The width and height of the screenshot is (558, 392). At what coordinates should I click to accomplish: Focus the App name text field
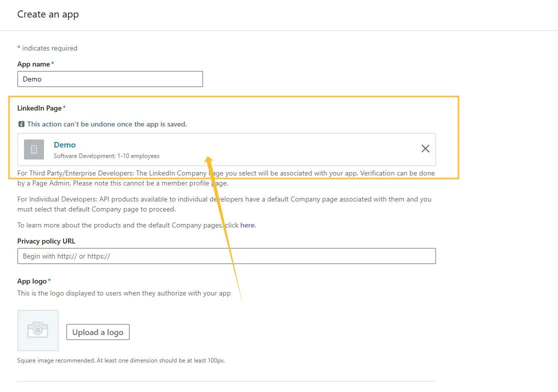(x=110, y=79)
